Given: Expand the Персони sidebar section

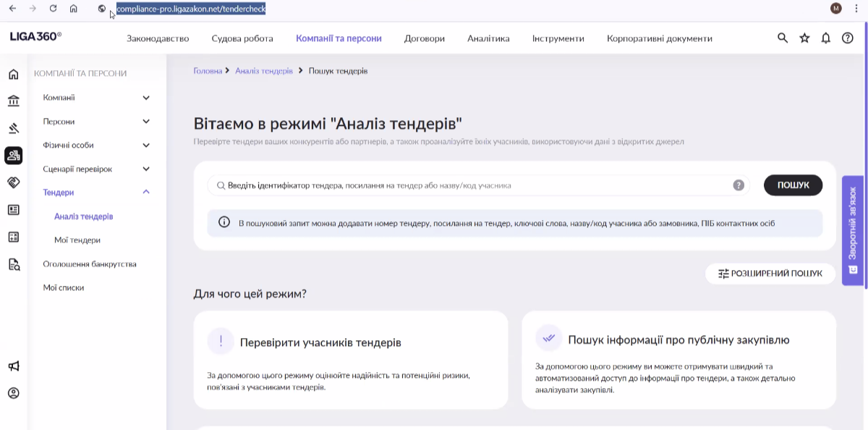Looking at the screenshot, I should click(x=146, y=122).
